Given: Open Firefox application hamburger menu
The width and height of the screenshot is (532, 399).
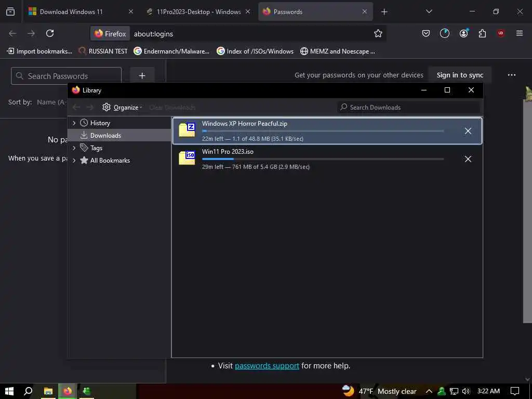Looking at the screenshot, I should tap(520, 33).
